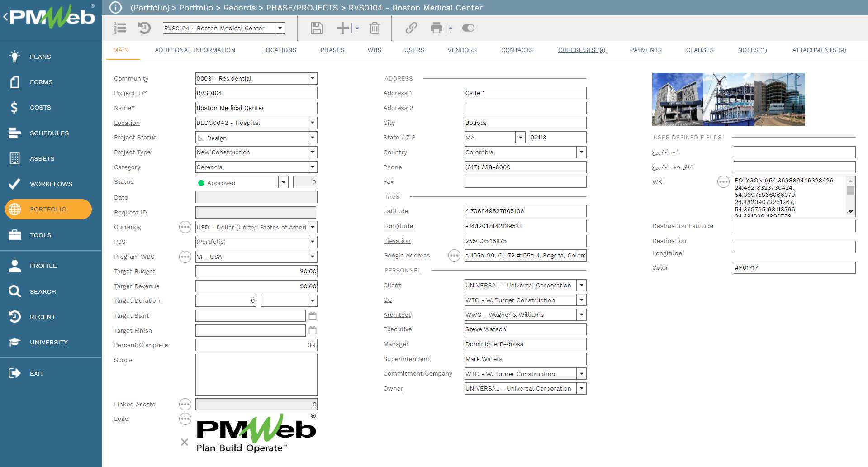The image size is (868, 467).
Task: Click the Scope text area
Action: click(x=256, y=375)
